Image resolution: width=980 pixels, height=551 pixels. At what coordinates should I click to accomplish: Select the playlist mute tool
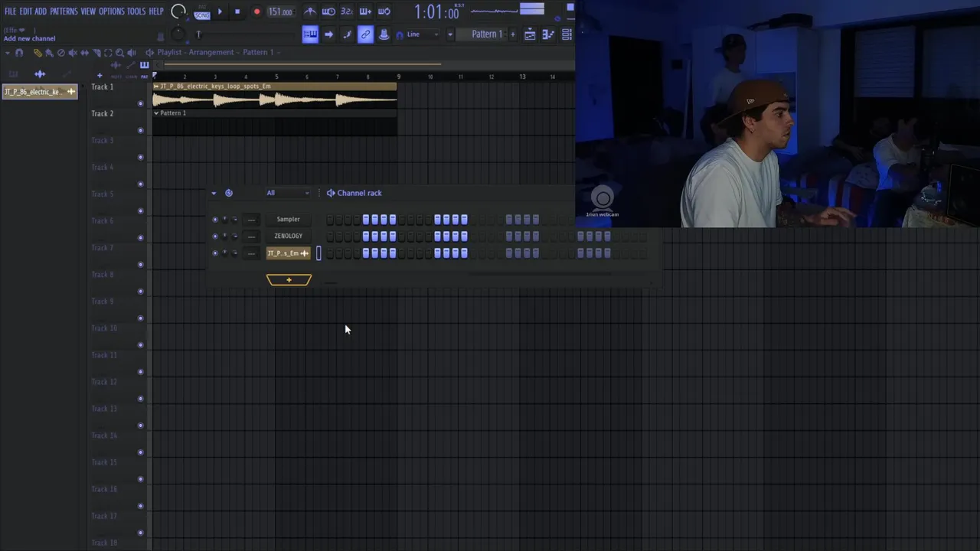point(73,53)
